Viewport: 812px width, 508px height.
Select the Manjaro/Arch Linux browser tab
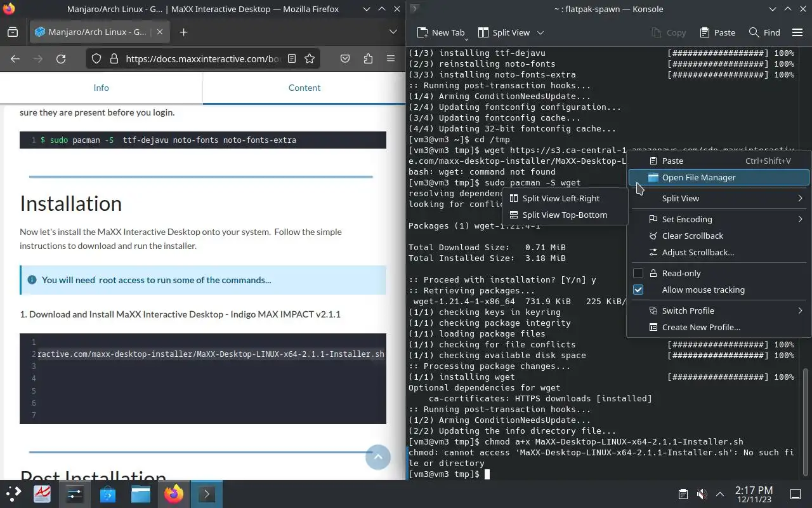tap(99, 32)
